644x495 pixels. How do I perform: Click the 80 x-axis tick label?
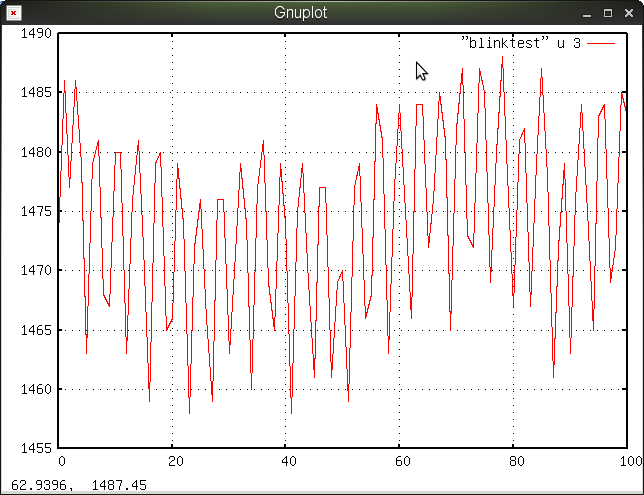click(513, 462)
